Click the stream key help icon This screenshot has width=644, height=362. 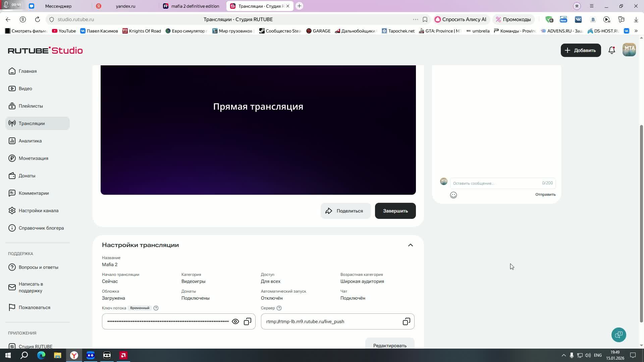pyautogui.click(x=156, y=308)
